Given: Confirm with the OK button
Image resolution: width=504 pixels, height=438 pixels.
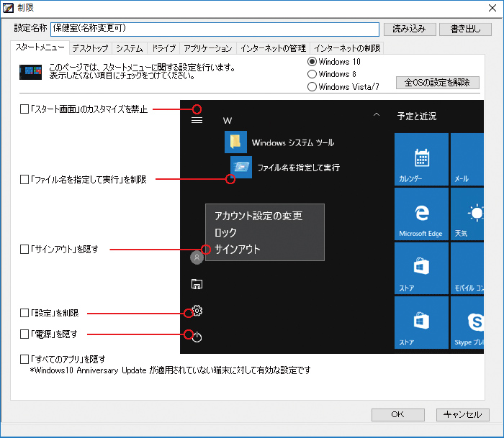Looking at the screenshot, I should [x=398, y=414].
